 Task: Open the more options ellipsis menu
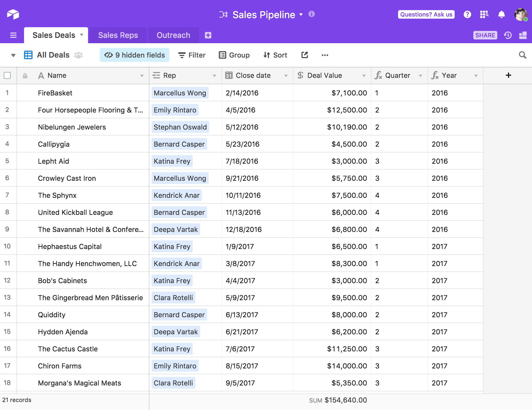pyautogui.click(x=325, y=55)
